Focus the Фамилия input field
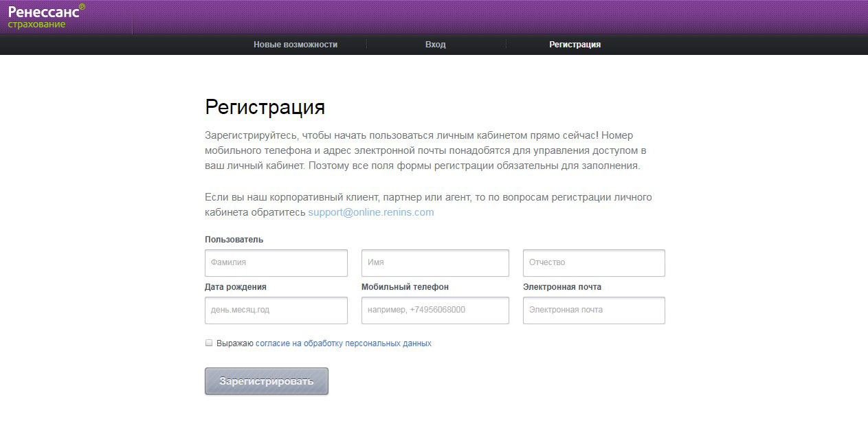Viewport: 868px width, 443px height. click(276, 263)
